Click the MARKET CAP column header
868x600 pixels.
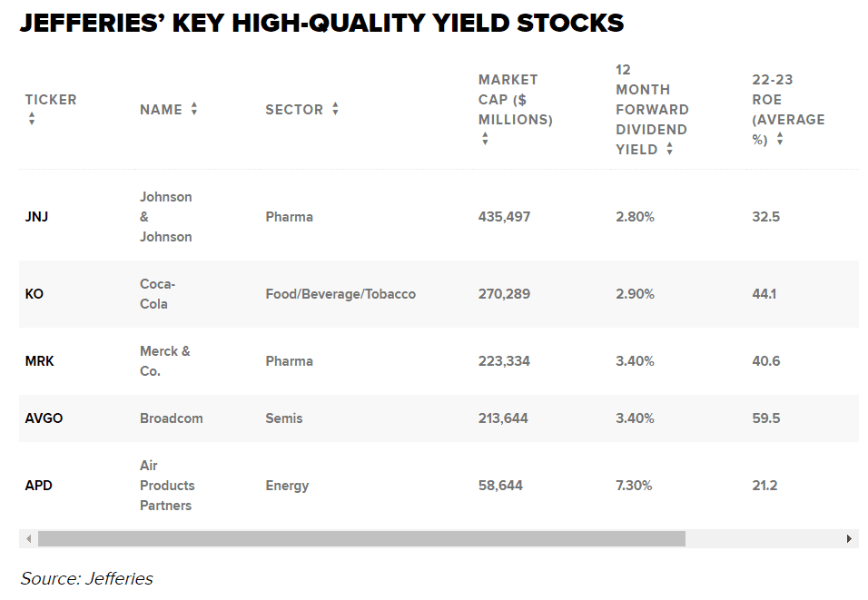(x=516, y=100)
